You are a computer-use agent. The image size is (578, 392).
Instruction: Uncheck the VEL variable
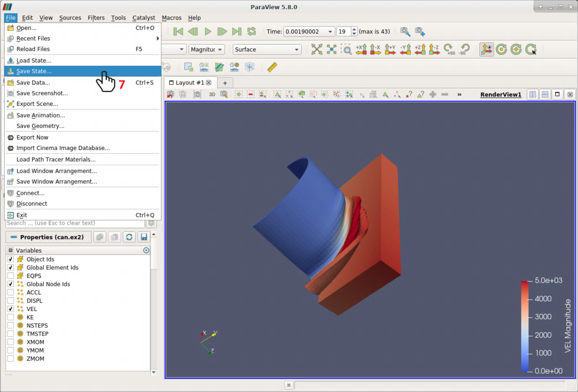point(10,309)
